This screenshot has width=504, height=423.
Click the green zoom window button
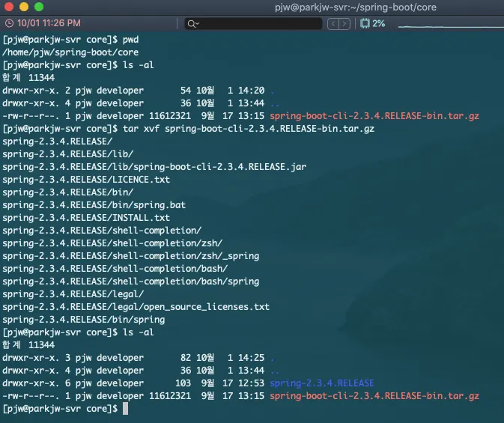[39, 7]
